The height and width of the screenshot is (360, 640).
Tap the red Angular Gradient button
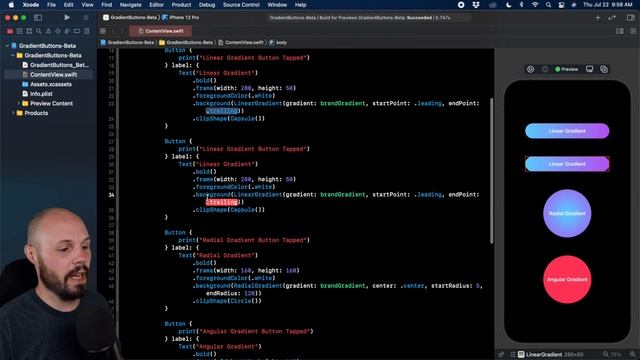pos(567,280)
